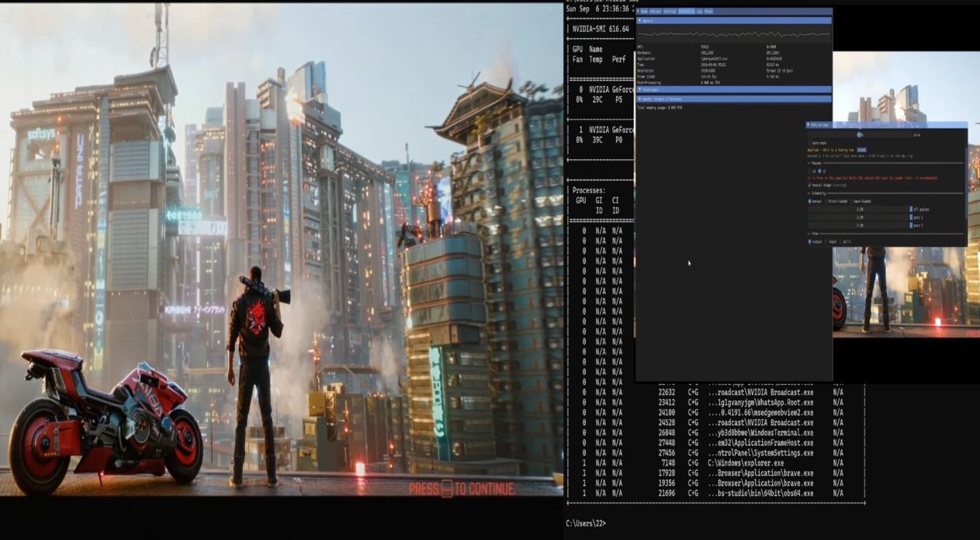Click the key icon in PRESS TO CONTINUE
Screen dimensions: 980x540
click(x=446, y=489)
